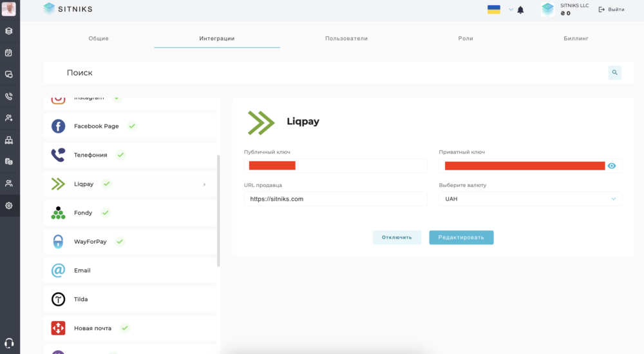This screenshot has width=644, height=354.
Task: Select the Tilda integration
Action: (130, 299)
